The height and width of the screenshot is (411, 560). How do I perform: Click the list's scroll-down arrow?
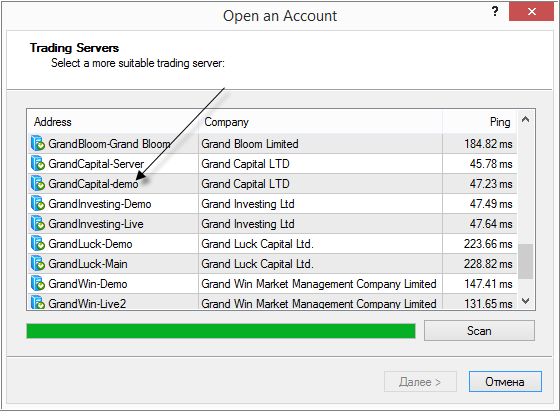[525, 301]
